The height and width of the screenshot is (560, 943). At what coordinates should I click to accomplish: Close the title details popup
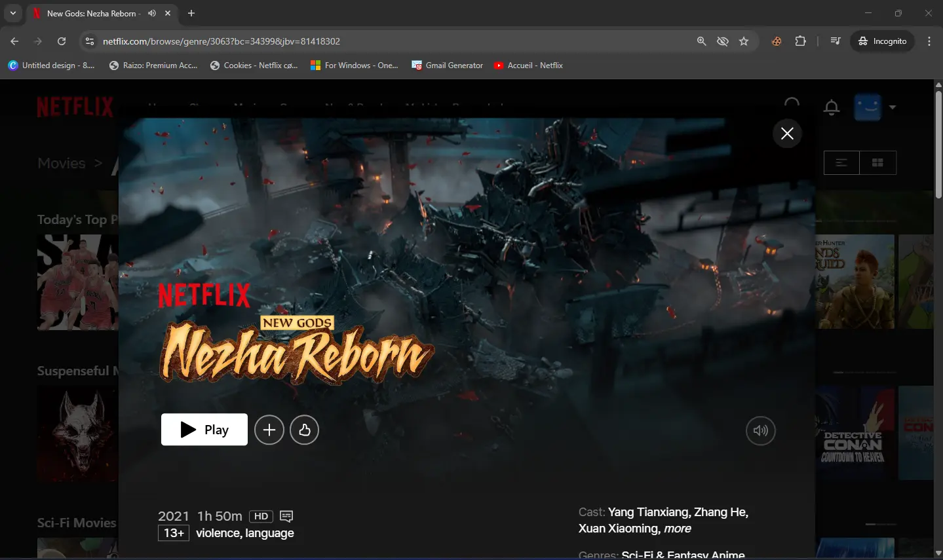point(787,134)
